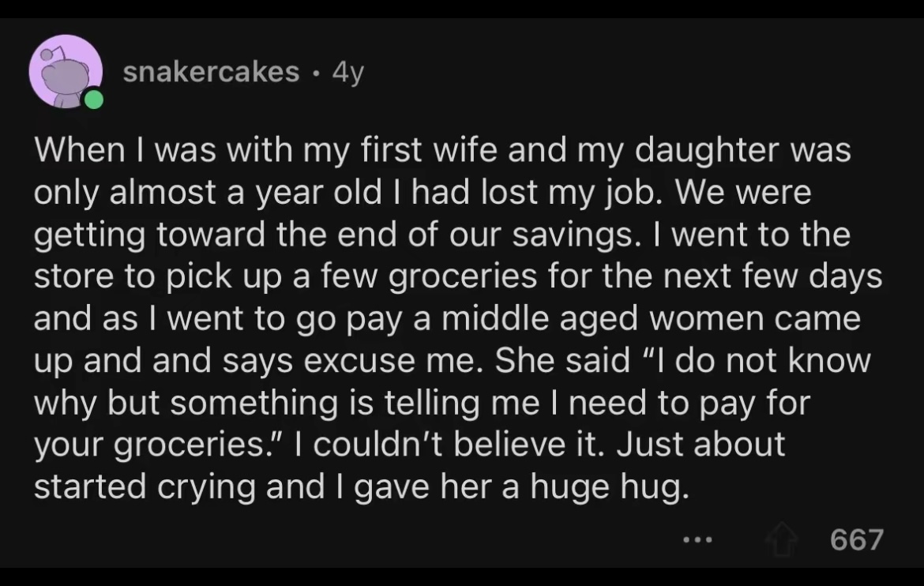Click the green online status dot
The image size is (924, 586).
pos(95,100)
